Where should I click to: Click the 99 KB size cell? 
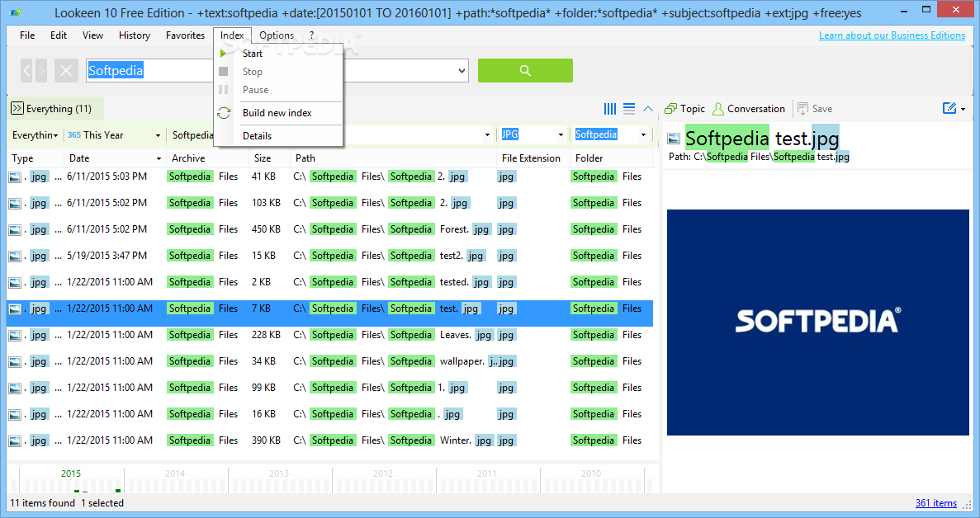pos(263,388)
